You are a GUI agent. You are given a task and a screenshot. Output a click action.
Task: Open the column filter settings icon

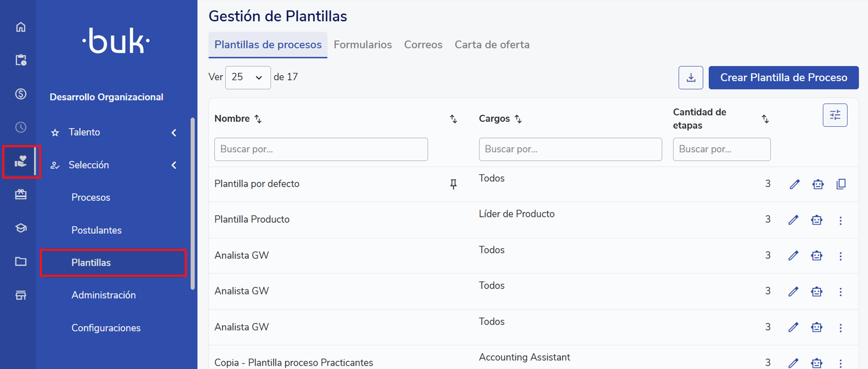pos(834,115)
